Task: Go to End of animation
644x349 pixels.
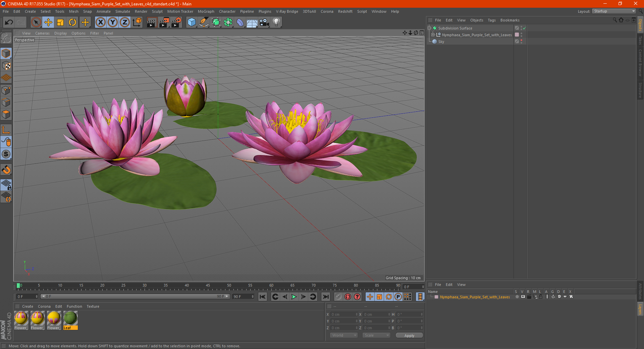Action: click(325, 297)
